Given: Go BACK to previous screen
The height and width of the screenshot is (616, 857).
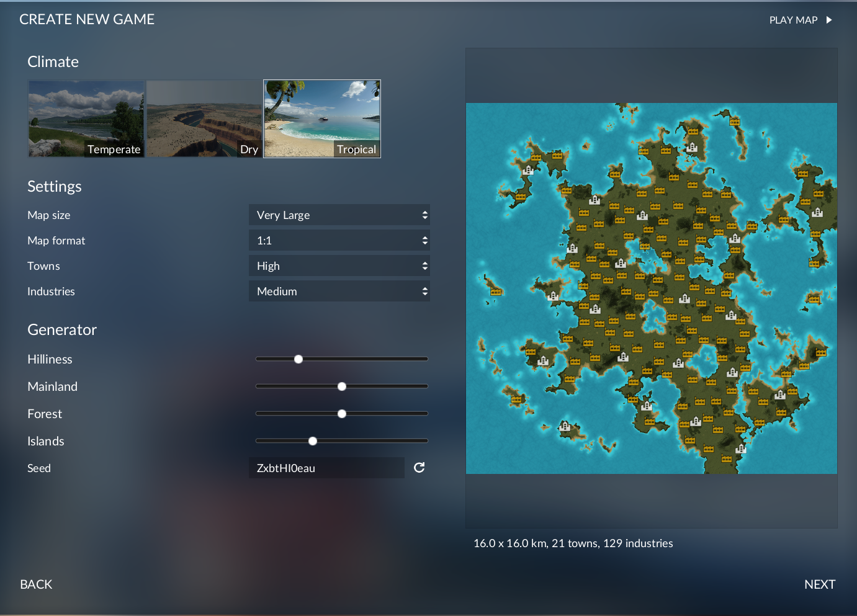Looking at the screenshot, I should pyautogui.click(x=36, y=584).
